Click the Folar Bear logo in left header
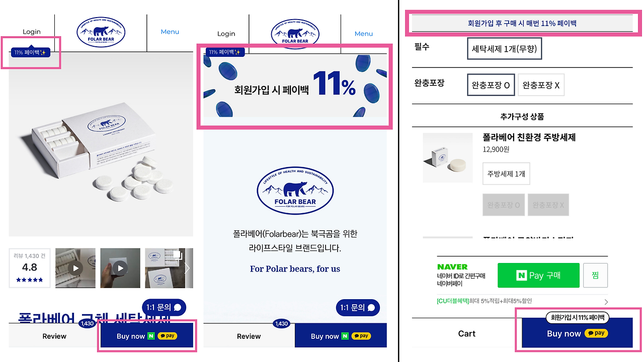Viewport: 644px width, 362px height. 101,32
